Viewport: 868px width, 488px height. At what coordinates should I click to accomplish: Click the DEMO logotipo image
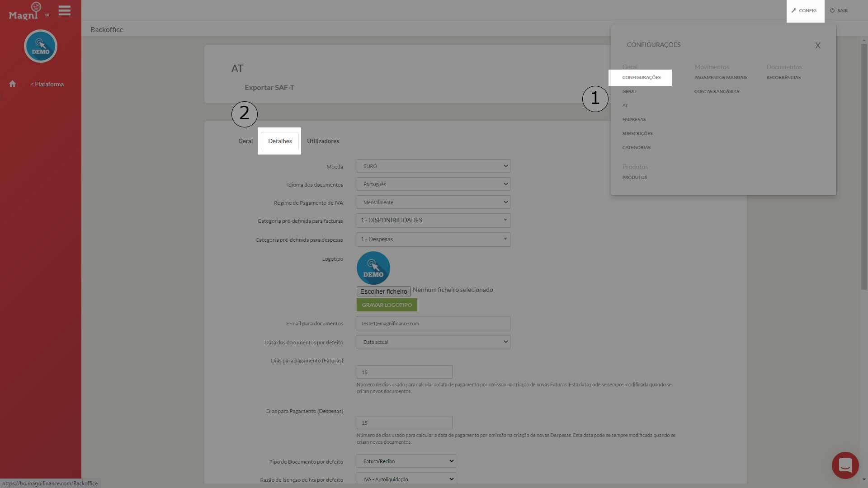(x=373, y=268)
